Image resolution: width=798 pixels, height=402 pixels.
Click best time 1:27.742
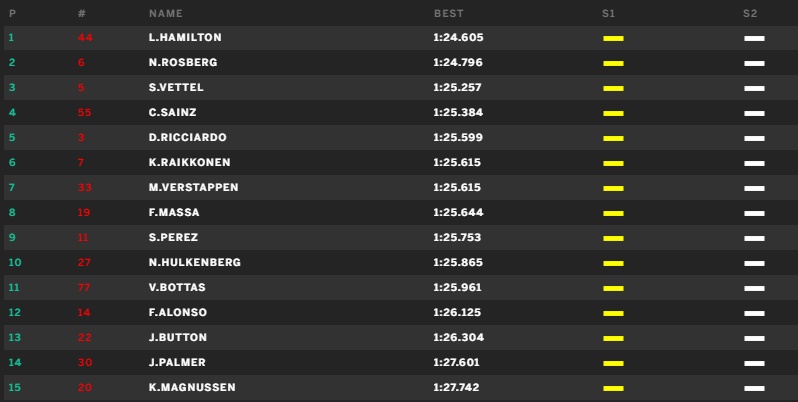[456, 388]
